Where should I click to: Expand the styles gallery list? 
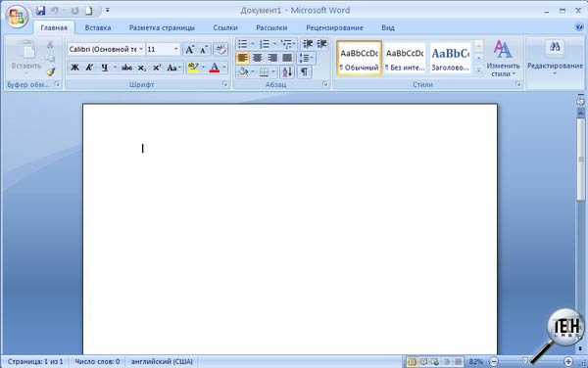pos(478,69)
